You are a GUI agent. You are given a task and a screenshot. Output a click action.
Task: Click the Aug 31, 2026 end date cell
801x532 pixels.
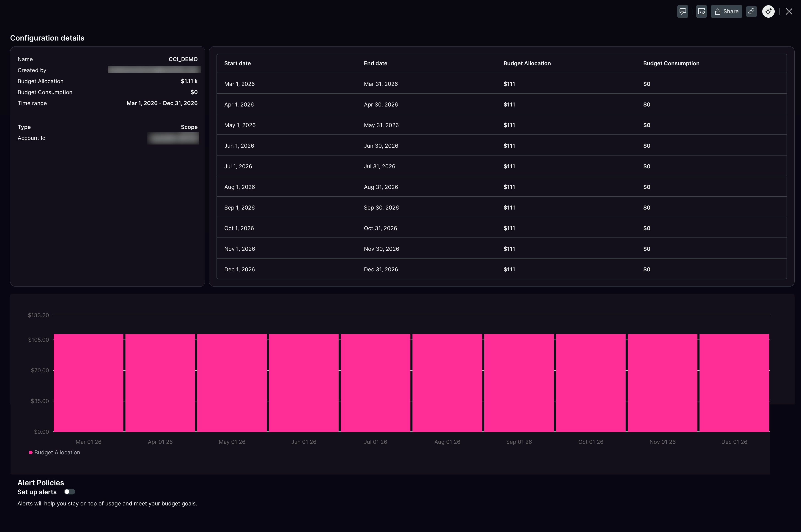point(381,187)
